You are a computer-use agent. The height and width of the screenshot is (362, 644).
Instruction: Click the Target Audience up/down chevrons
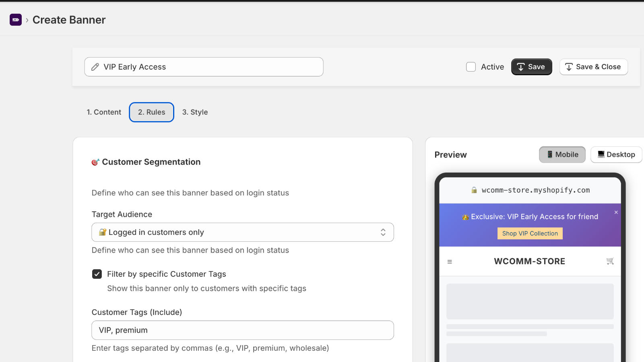[x=383, y=232]
